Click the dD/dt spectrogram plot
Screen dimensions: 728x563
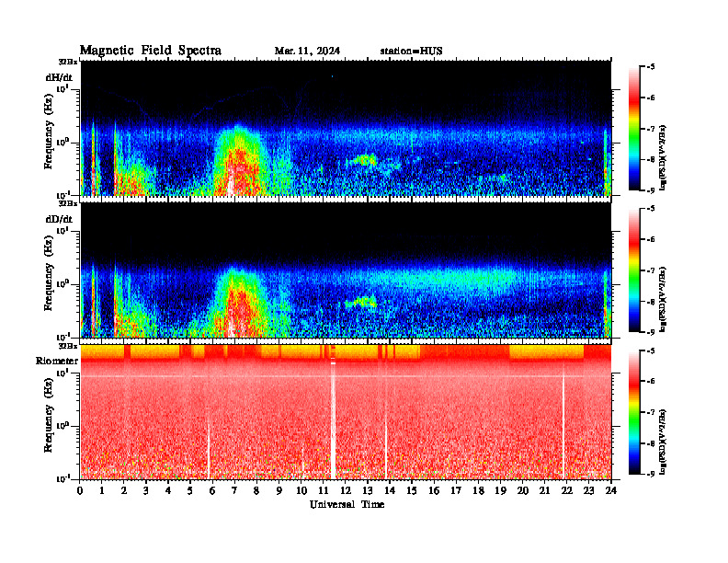(346, 270)
